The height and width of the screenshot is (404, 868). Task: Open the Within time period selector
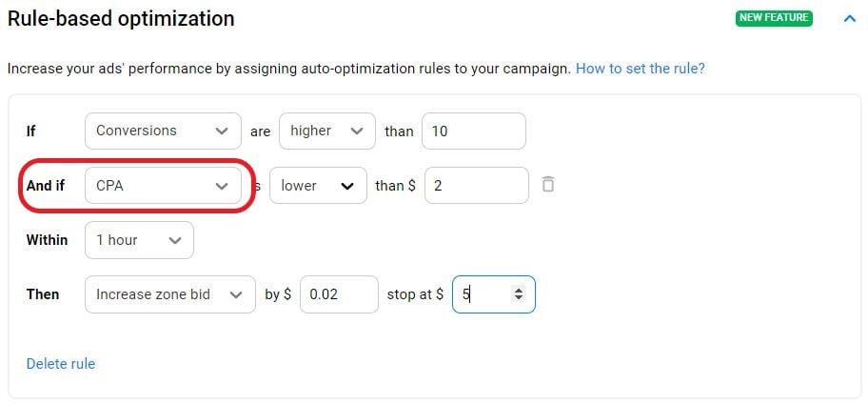[139, 240]
